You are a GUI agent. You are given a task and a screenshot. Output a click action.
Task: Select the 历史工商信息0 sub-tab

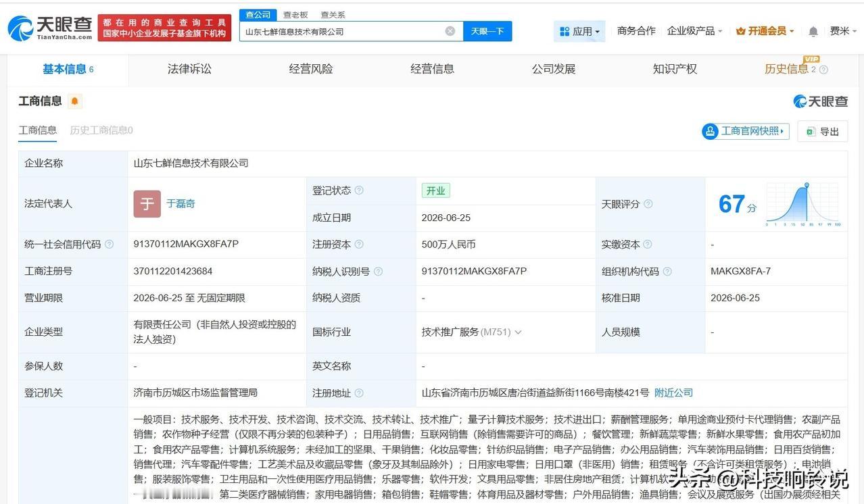coord(101,130)
